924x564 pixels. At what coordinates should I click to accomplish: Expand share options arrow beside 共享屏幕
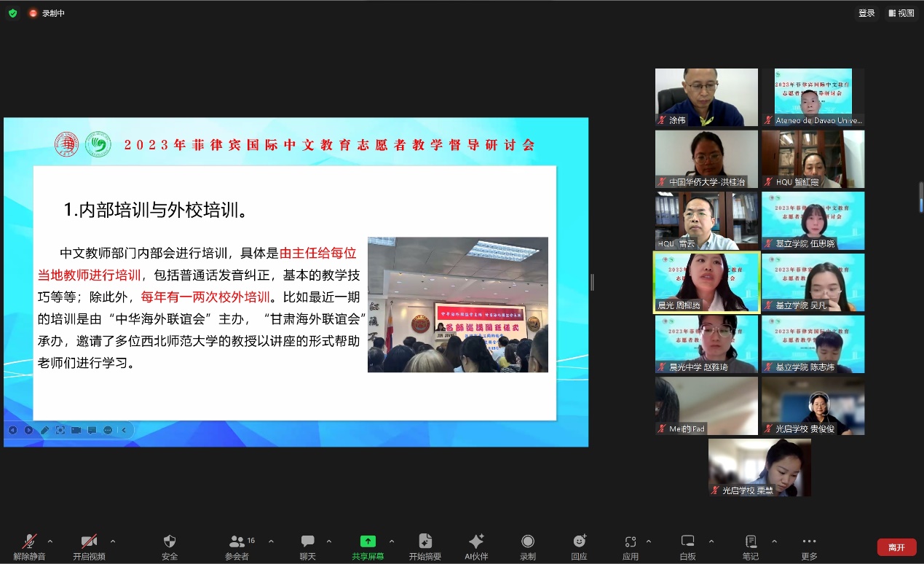(392, 541)
